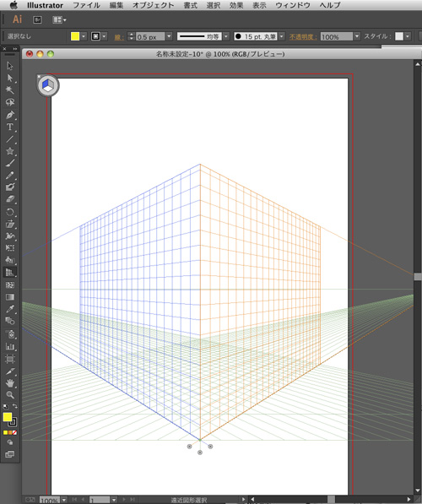
Task: Select the Eyedropper tool
Action: [10, 309]
